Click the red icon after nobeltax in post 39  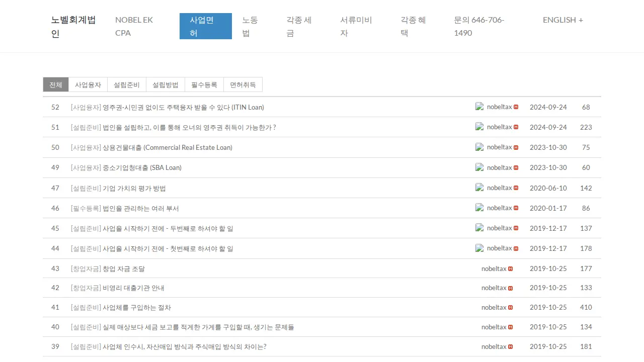pos(511,347)
